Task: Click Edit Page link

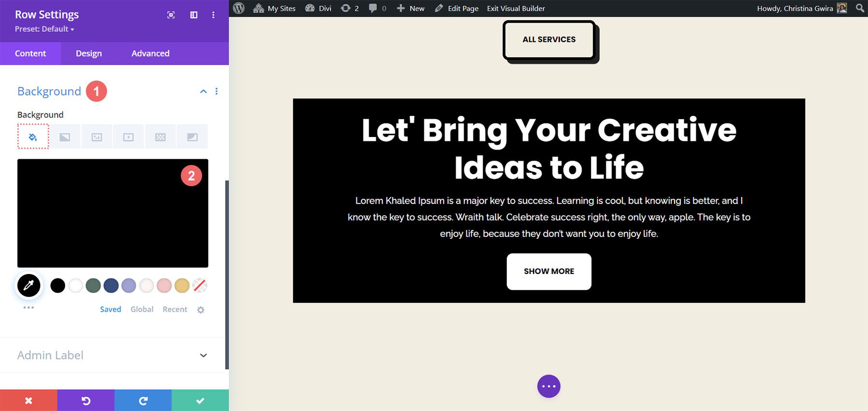Action: point(457,8)
